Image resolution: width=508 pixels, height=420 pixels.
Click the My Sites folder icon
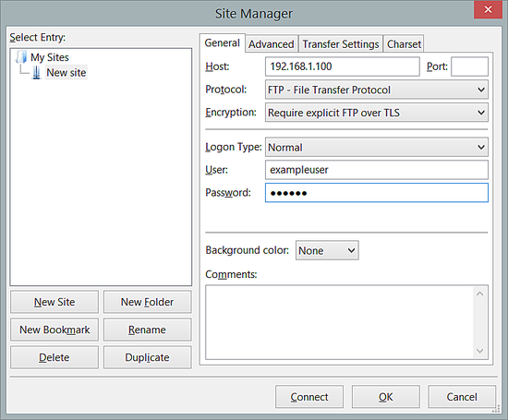click(21, 57)
